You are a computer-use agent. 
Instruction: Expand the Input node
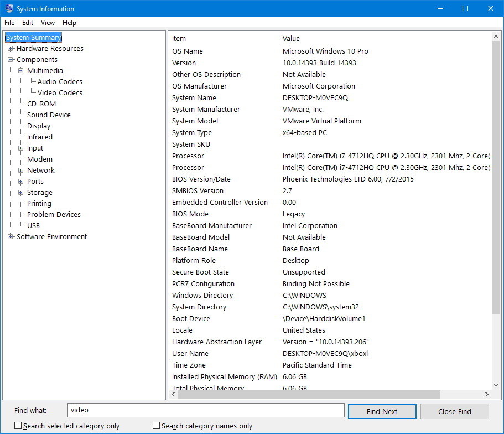(21, 148)
